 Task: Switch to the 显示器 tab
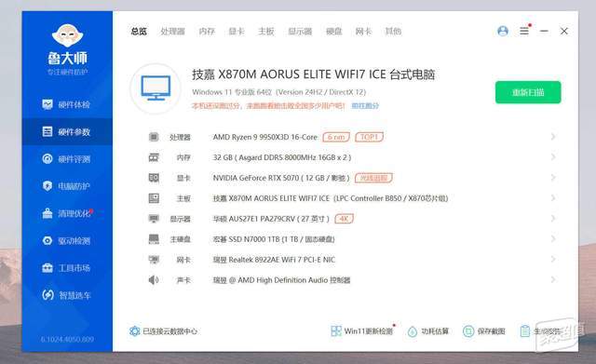pyautogui.click(x=300, y=31)
